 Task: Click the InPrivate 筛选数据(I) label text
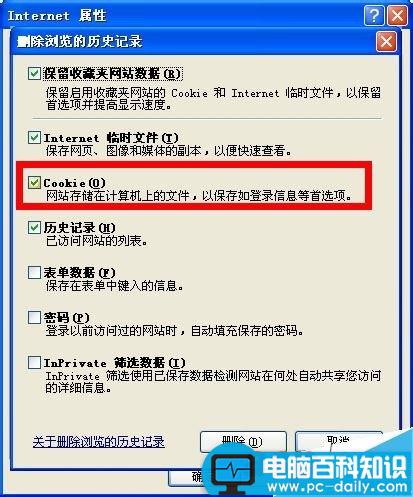point(114,362)
